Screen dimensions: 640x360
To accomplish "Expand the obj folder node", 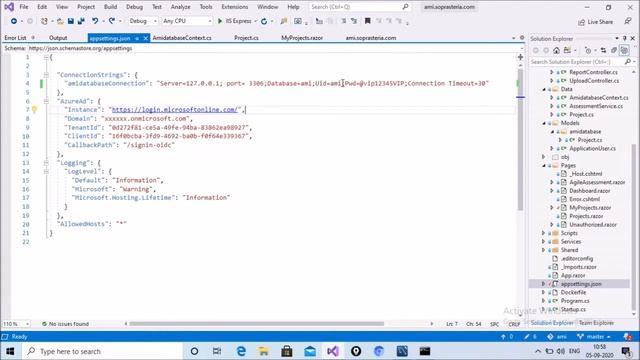I will (x=544, y=157).
